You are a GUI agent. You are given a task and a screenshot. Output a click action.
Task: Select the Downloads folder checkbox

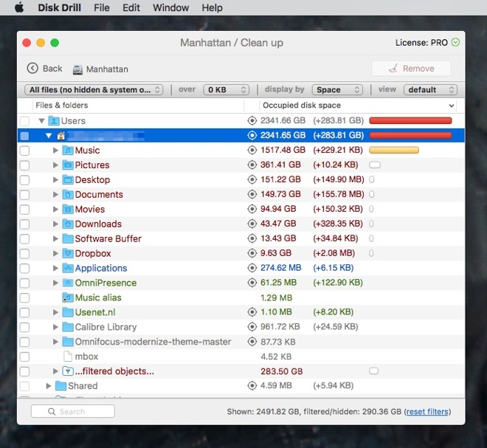[x=24, y=224]
